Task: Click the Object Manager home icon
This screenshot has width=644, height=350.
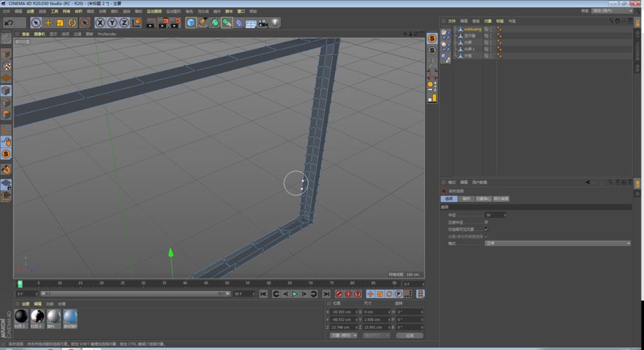Action: [618, 21]
